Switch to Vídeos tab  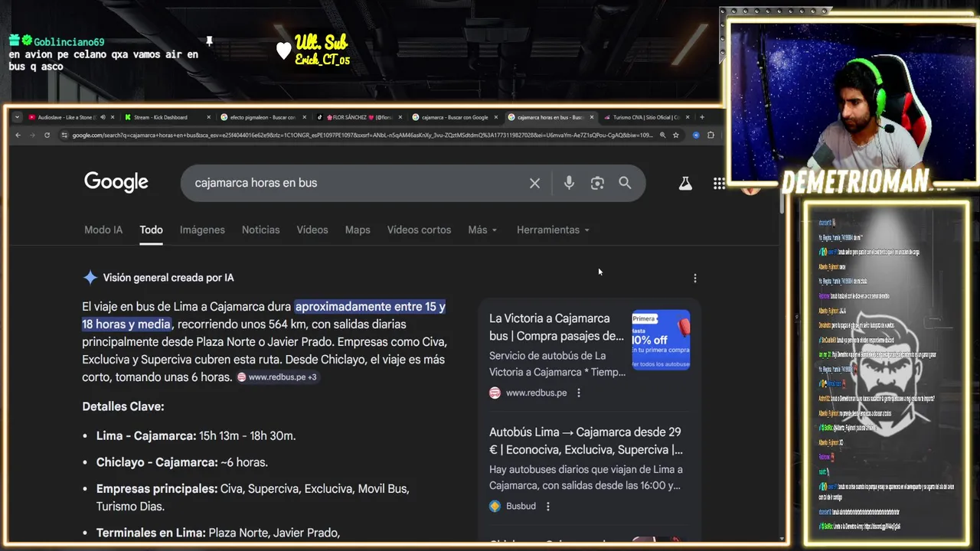click(312, 230)
